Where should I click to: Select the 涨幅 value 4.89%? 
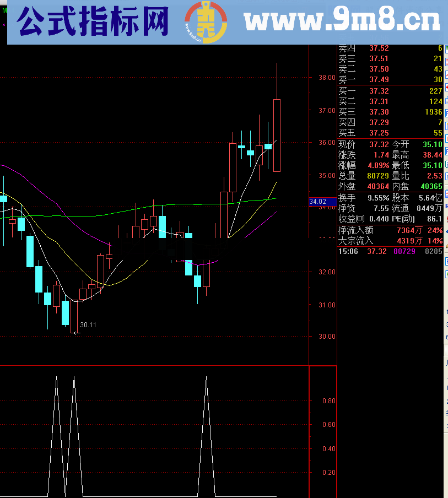379,165
